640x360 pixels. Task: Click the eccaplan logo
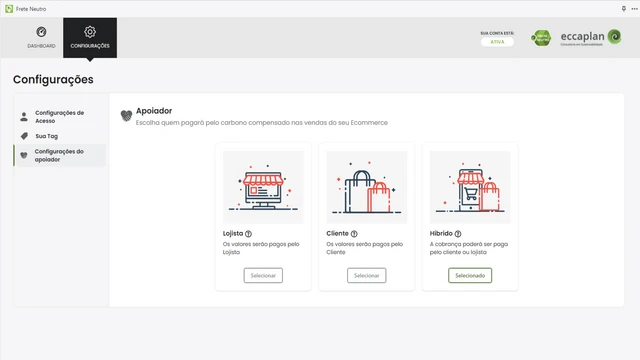[591, 37]
